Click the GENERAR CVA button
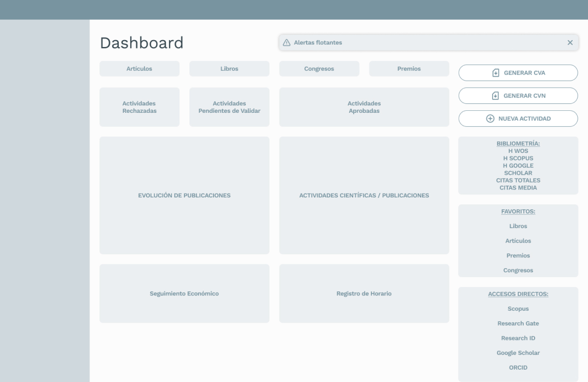The image size is (588, 382). click(518, 72)
